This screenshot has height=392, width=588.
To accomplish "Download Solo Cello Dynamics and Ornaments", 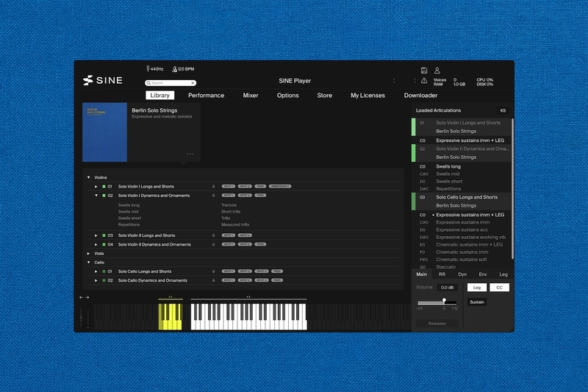I will 213,281.
